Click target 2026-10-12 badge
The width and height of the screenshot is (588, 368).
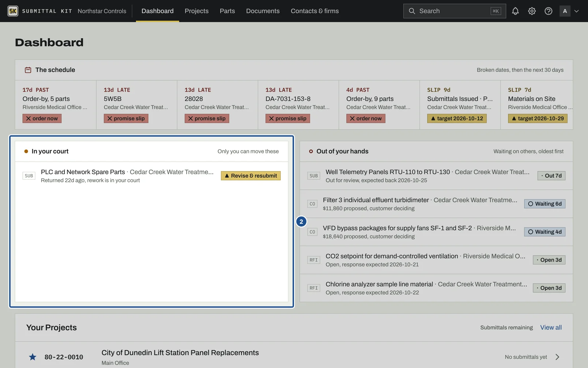[x=457, y=118]
